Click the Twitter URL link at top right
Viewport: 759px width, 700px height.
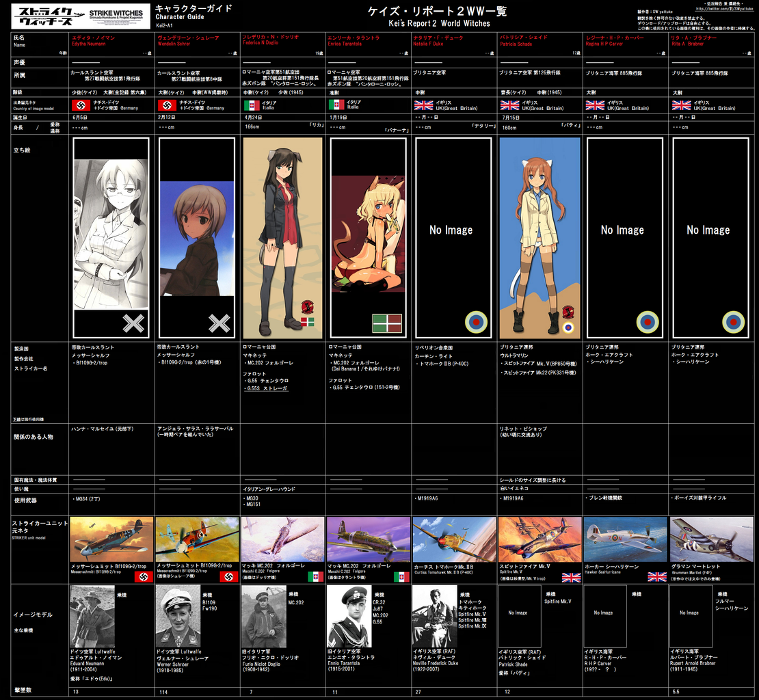pos(724,9)
